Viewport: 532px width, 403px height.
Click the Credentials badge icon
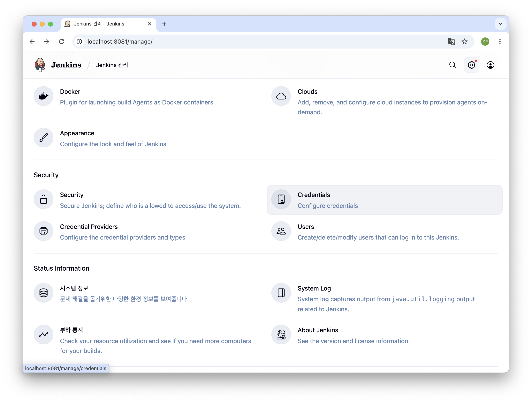(x=281, y=199)
